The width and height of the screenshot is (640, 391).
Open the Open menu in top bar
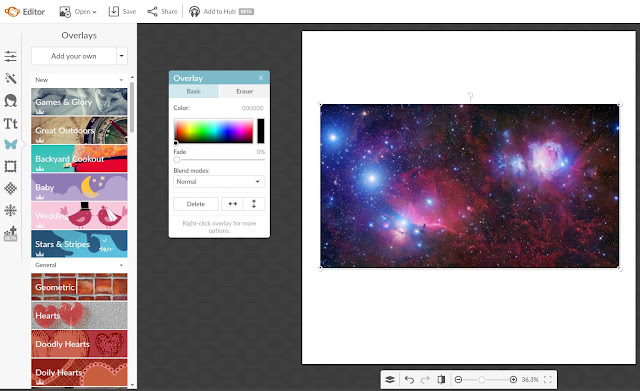(78, 12)
